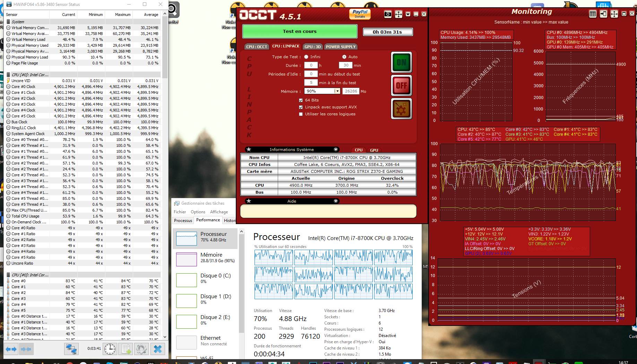Image resolution: width=637 pixels, height=364 pixels.
Task: Click Monitoring window dock panel icon
Action: pyautogui.click(x=603, y=14)
